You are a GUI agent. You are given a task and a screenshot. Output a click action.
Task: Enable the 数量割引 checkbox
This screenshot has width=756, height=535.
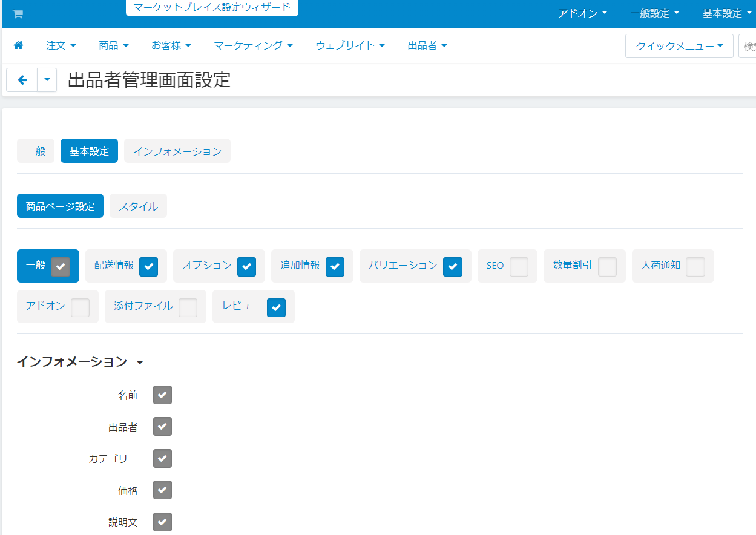(607, 267)
